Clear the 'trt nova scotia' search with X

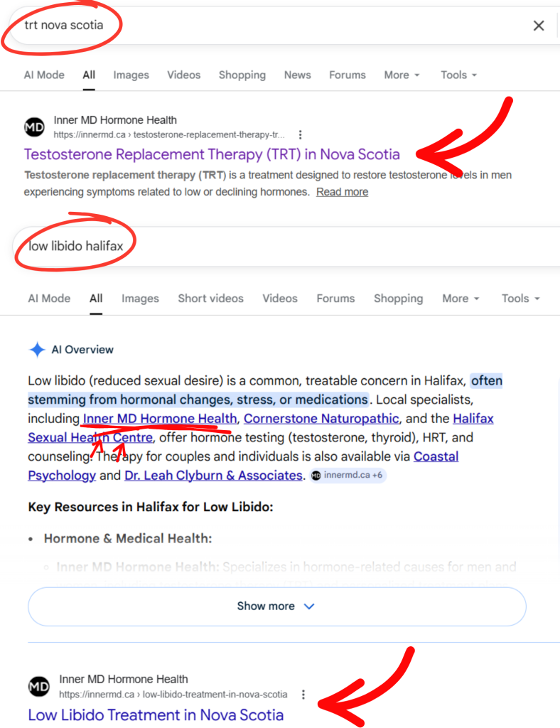pos(539,26)
